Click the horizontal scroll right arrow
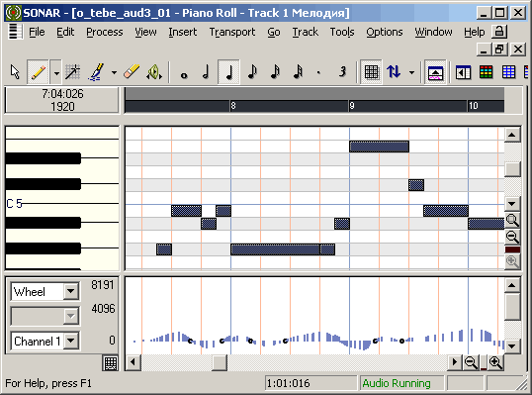This screenshot has height=395, width=532. [455, 362]
